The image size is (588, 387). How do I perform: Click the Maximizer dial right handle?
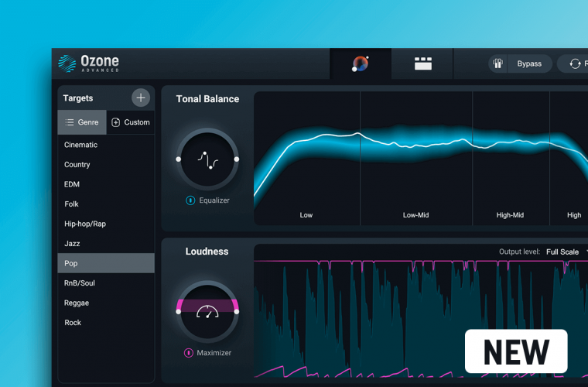point(237,311)
